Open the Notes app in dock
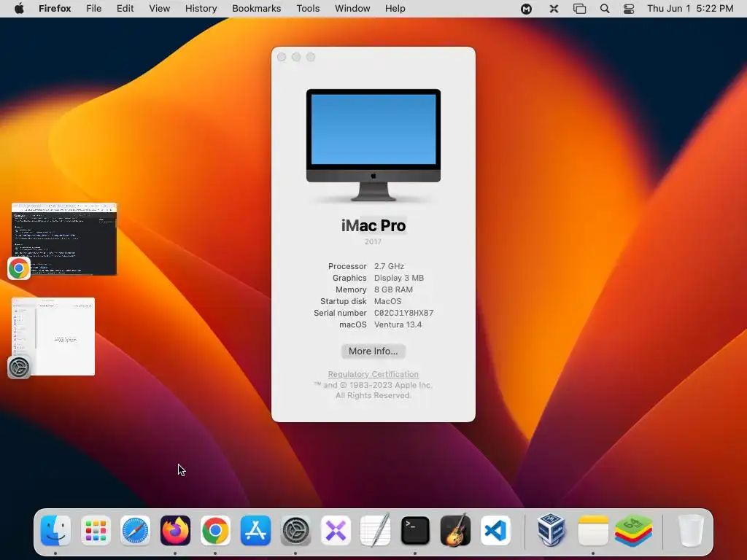 [592, 530]
